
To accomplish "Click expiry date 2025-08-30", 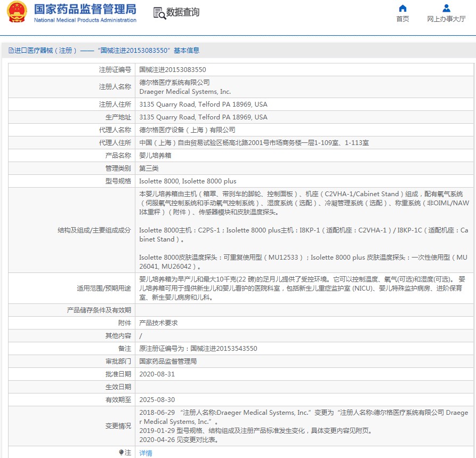I will point(157,400).
